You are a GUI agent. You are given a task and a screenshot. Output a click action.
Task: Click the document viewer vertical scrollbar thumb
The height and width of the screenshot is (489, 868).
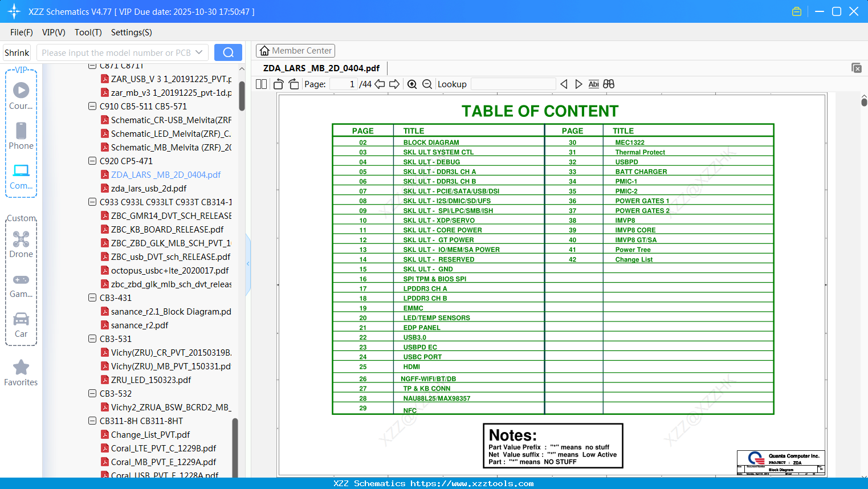tap(864, 102)
